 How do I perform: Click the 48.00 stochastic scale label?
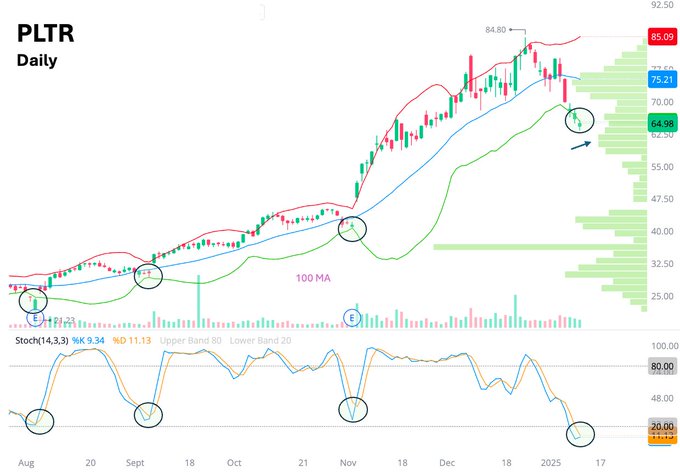(662, 398)
